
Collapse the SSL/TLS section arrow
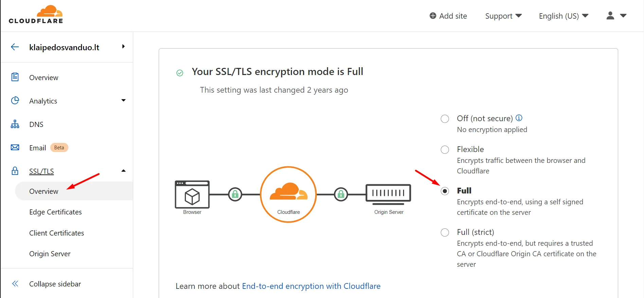(123, 171)
